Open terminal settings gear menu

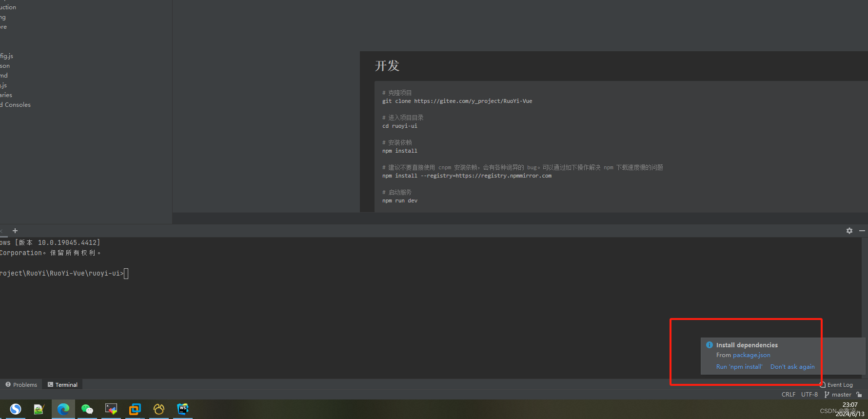pyautogui.click(x=849, y=231)
